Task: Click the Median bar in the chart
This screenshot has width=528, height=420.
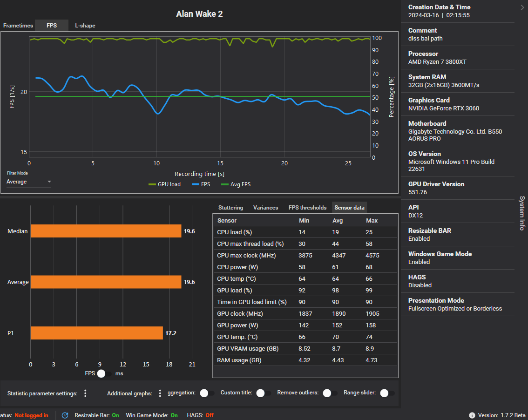Action: click(106, 231)
